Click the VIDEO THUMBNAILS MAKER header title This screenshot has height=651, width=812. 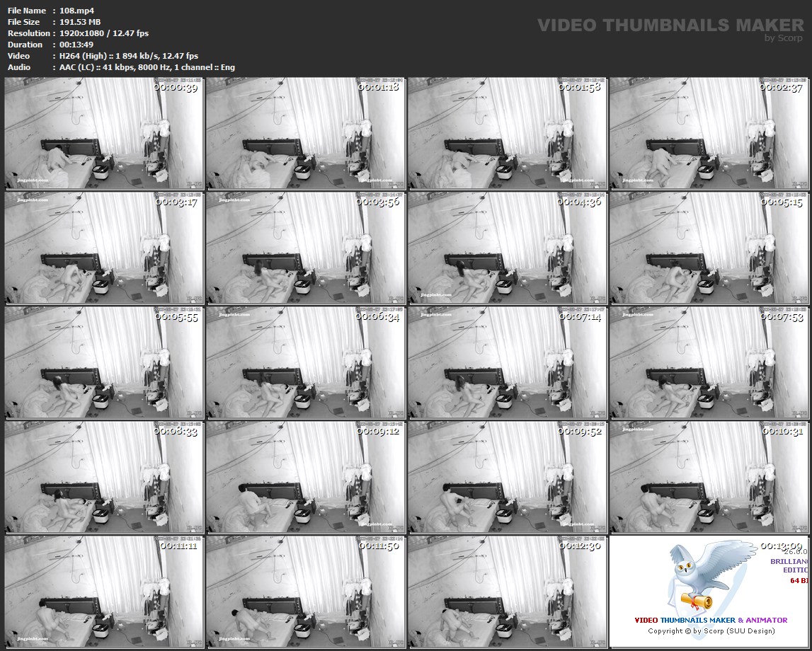pyautogui.click(x=670, y=25)
